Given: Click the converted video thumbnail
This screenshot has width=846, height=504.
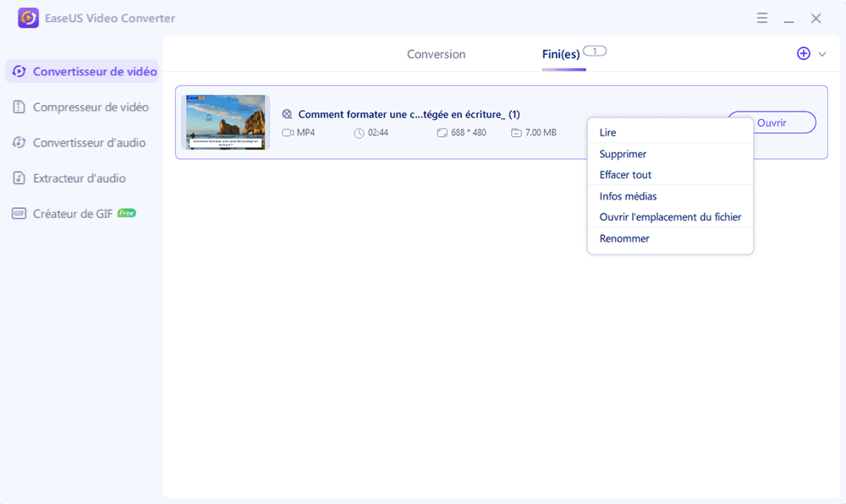Looking at the screenshot, I should [226, 123].
